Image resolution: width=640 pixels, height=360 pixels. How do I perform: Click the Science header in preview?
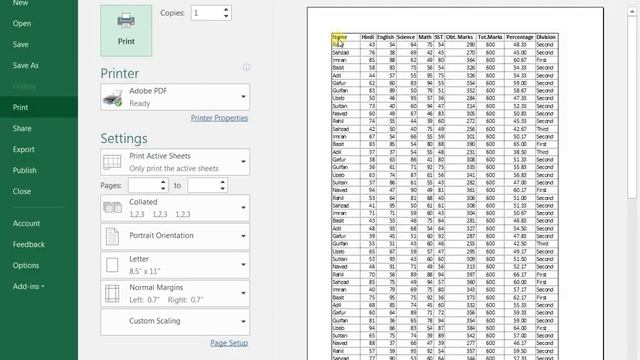tap(406, 37)
